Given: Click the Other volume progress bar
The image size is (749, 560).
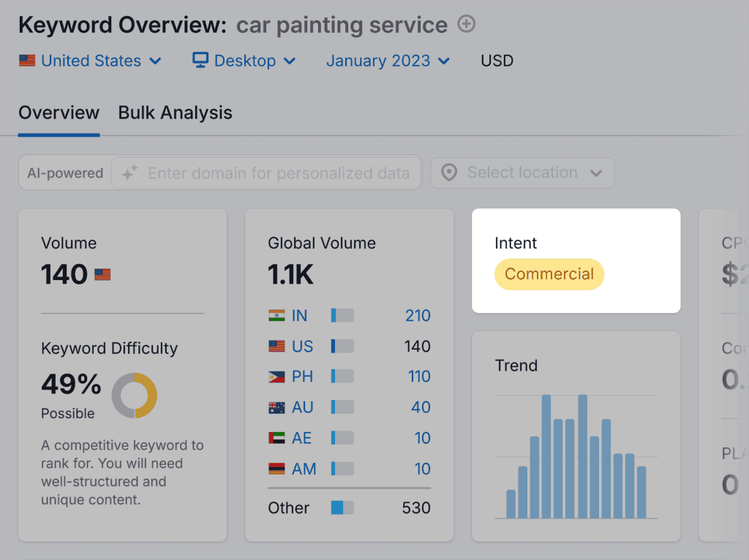Looking at the screenshot, I should coord(342,507).
